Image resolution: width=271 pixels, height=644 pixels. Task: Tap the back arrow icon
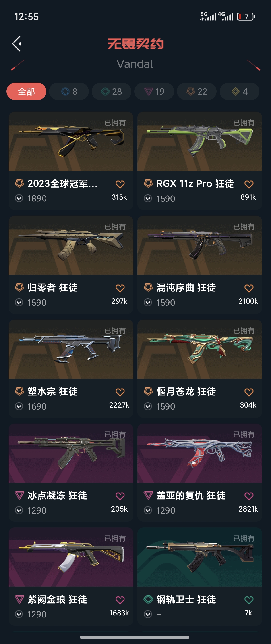pos(17,44)
